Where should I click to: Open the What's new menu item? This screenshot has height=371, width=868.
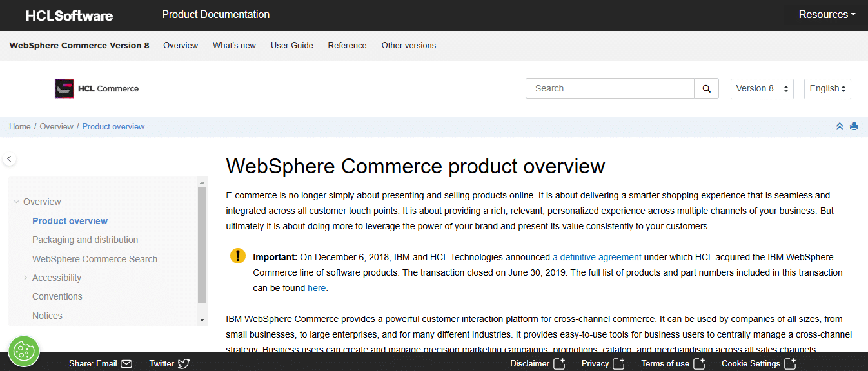click(x=234, y=45)
